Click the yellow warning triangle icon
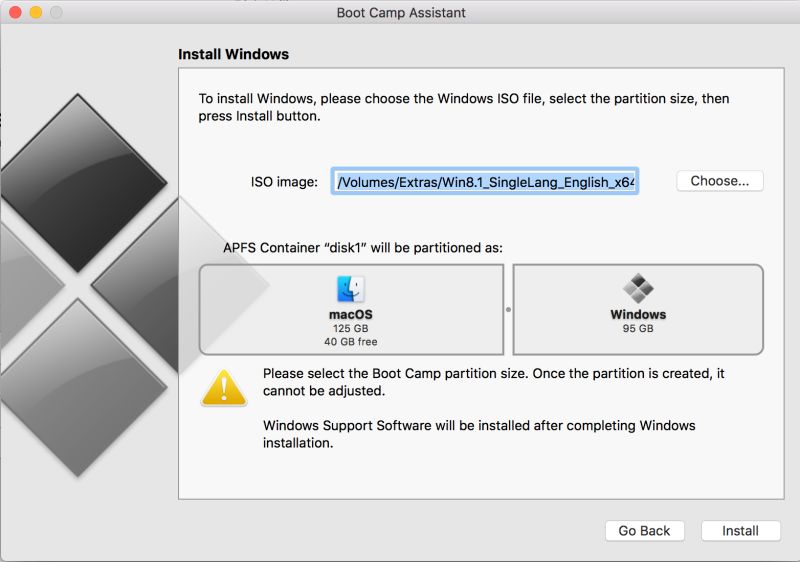The image size is (800, 562). click(224, 389)
